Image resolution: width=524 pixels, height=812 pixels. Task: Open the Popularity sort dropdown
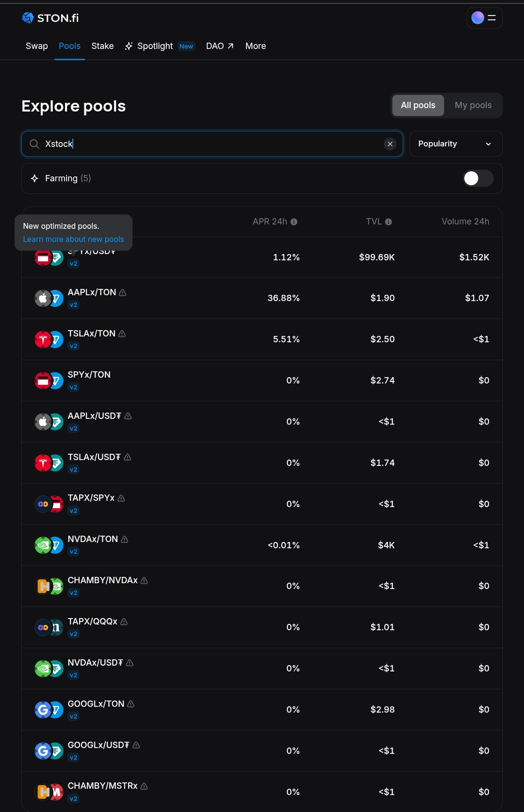[456, 144]
